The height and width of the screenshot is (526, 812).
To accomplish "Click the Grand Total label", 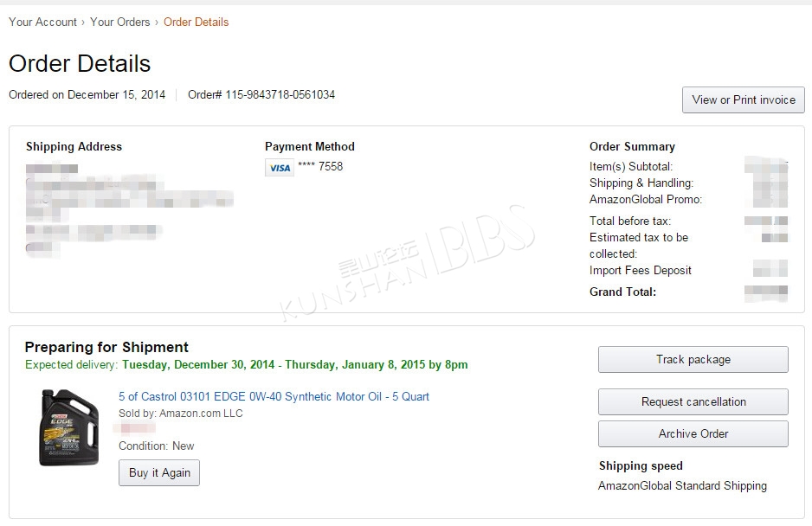I will point(622,292).
